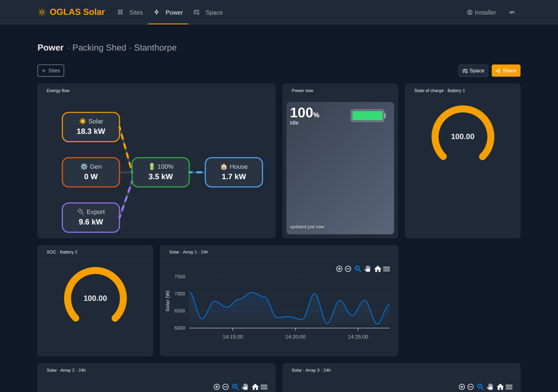Activate the pan hand tool on Array 1 chart
The height and width of the screenshot is (392, 558).
tap(368, 269)
